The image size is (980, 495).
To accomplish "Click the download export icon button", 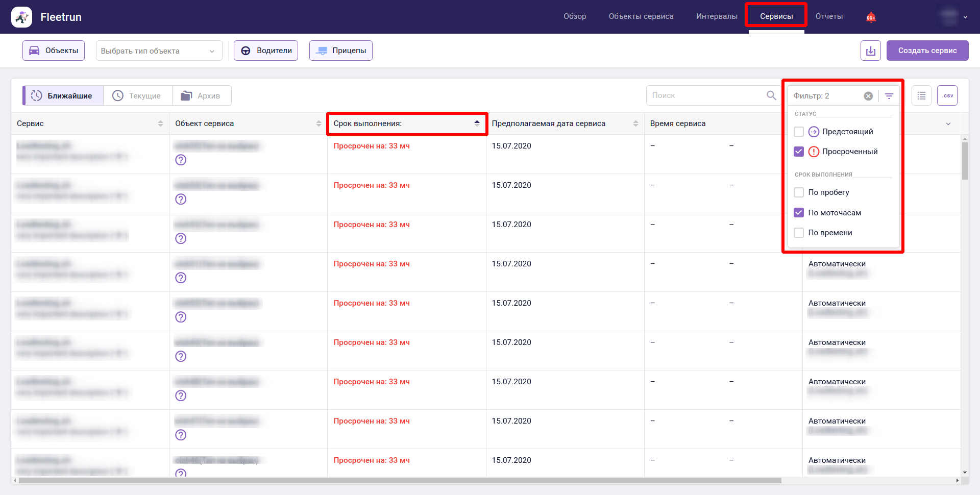I will [870, 51].
